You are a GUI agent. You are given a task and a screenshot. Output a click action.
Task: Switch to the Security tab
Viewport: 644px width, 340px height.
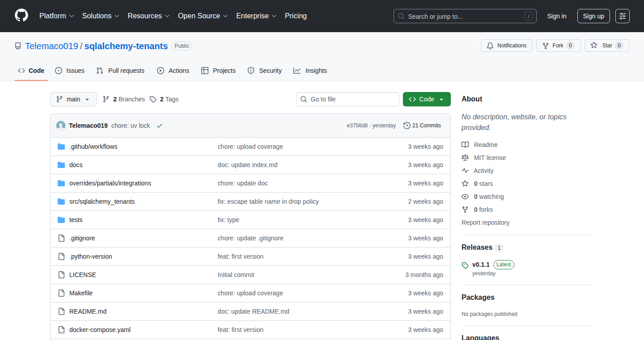coord(265,71)
